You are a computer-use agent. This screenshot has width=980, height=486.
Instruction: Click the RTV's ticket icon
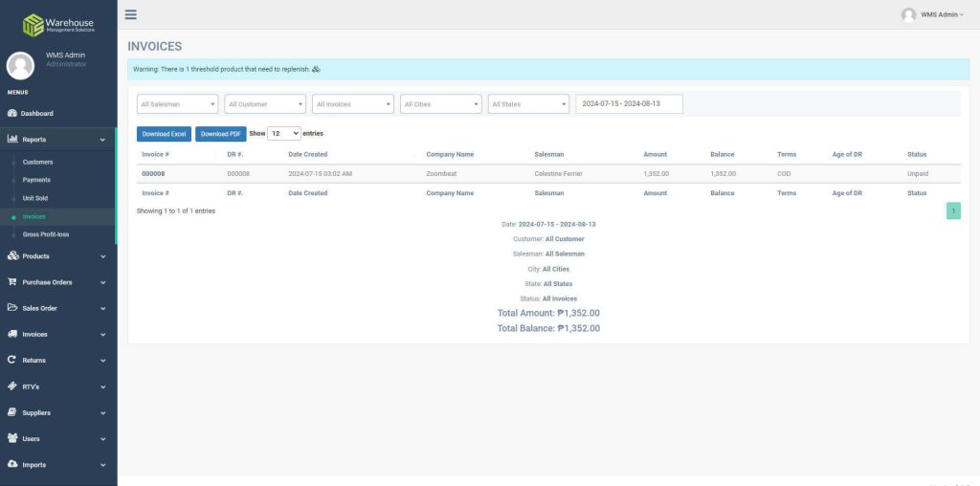[x=11, y=387]
